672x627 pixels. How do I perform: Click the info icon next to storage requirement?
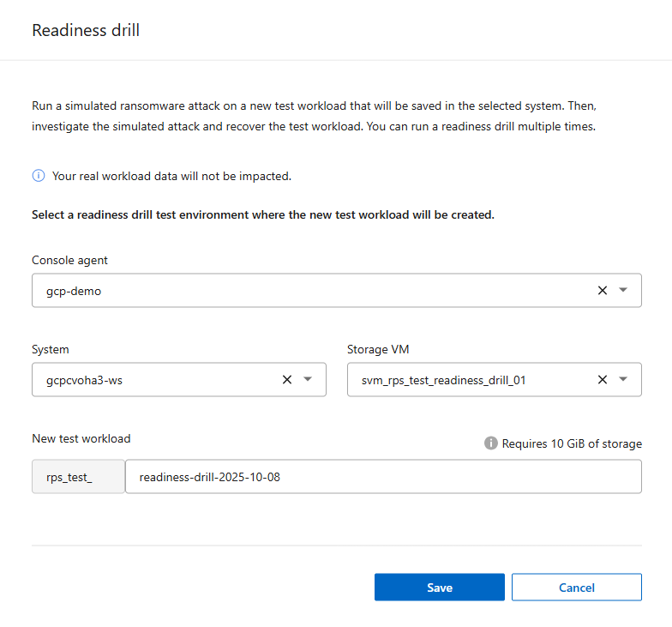point(491,443)
